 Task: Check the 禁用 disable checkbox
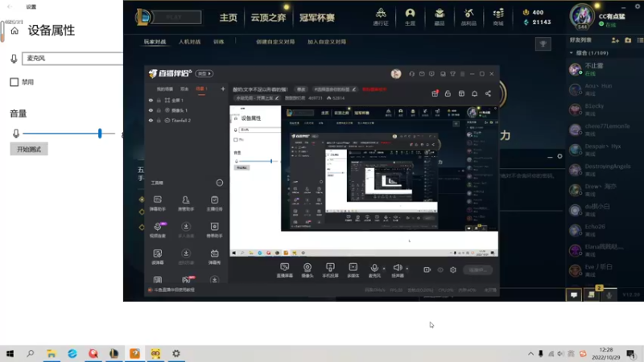[x=14, y=82]
